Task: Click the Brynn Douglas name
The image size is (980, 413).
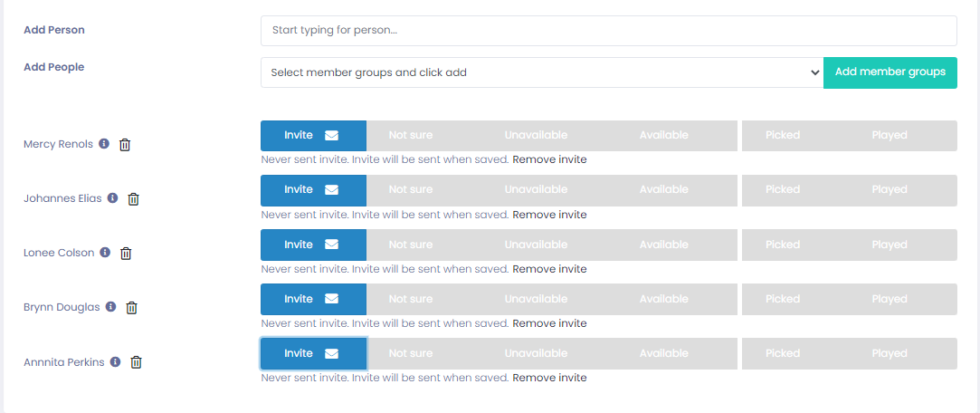Action: point(62,307)
